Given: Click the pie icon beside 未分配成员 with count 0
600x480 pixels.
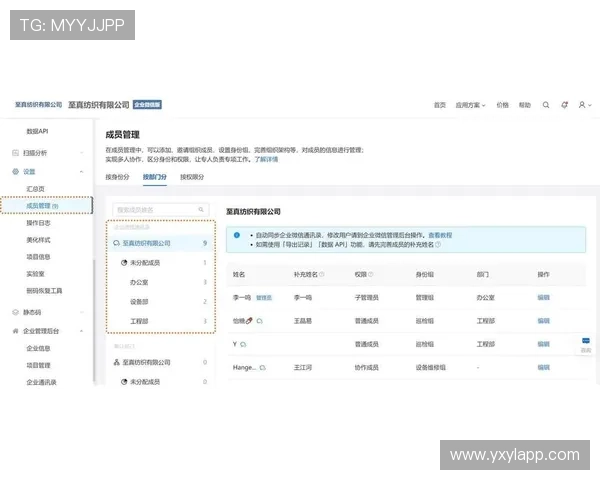Looking at the screenshot, I should coord(124,382).
